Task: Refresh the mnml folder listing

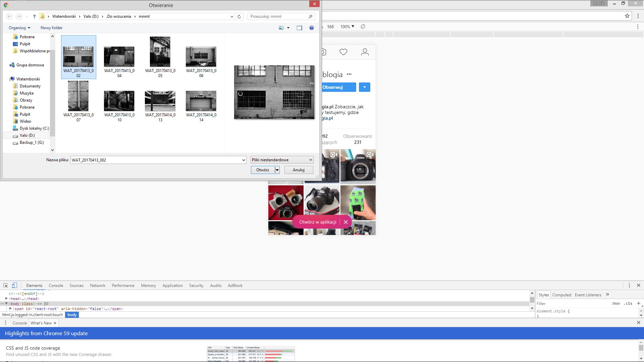Action: tap(239, 16)
